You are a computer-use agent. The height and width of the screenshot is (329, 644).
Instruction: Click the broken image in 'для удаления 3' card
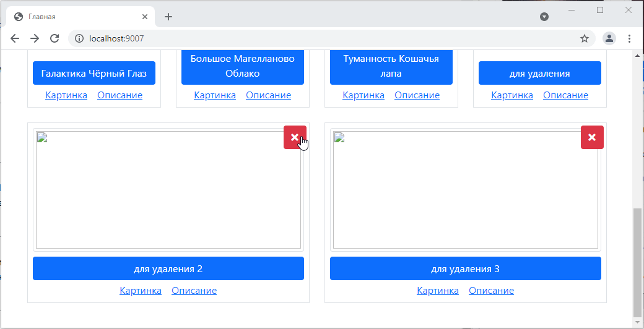point(466,190)
